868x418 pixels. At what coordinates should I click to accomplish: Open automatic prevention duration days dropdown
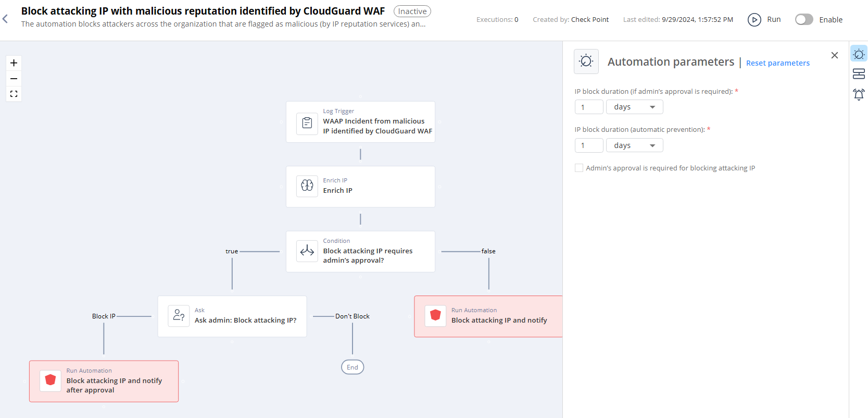pos(634,145)
